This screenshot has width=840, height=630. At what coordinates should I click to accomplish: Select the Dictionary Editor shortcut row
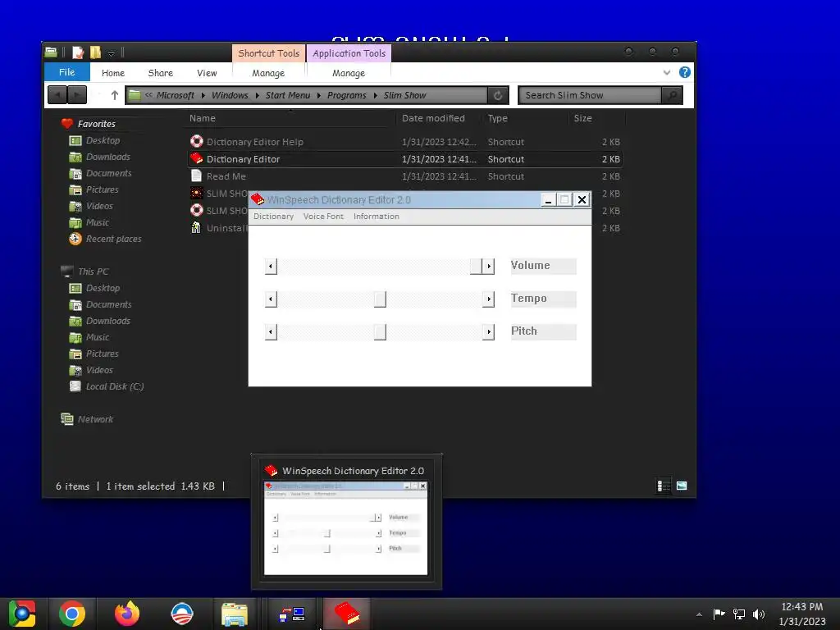(405, 159)
